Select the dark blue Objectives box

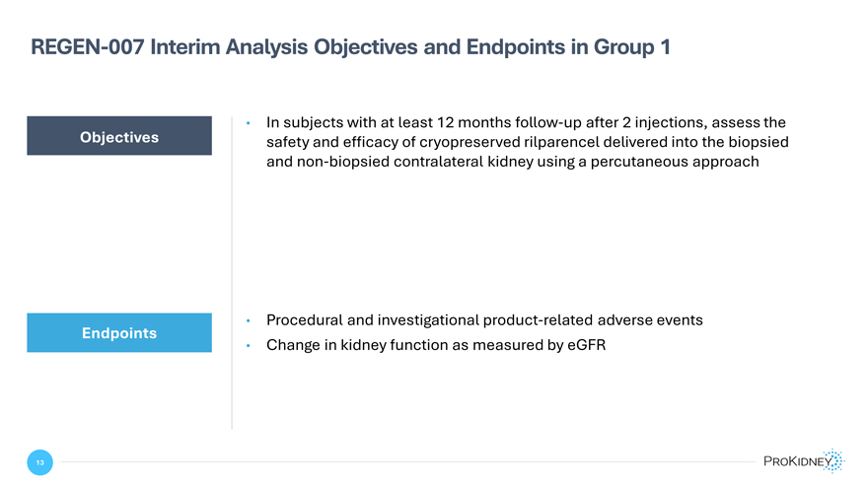119,136
